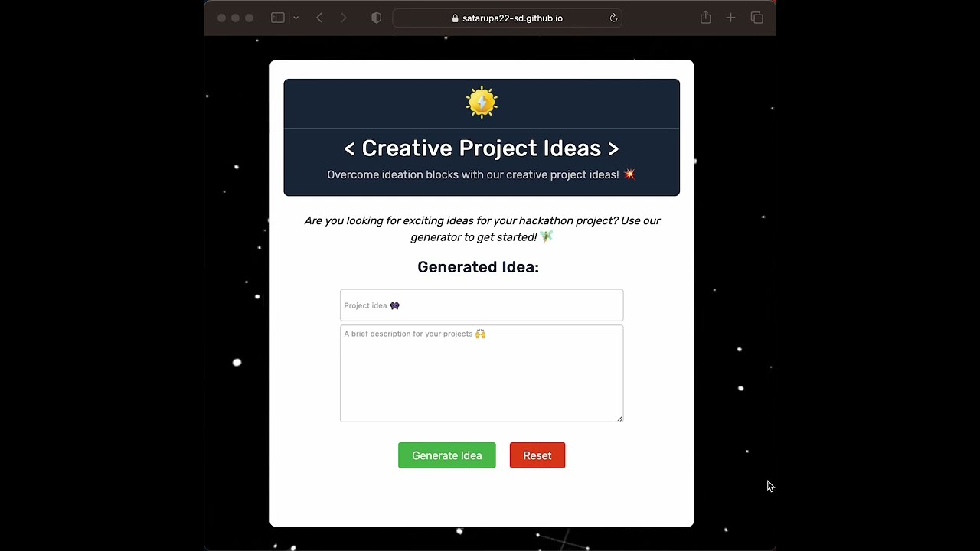Click the 'Generated Idea:' heading
Screen dimensions: 980x551
click(479, 266)
